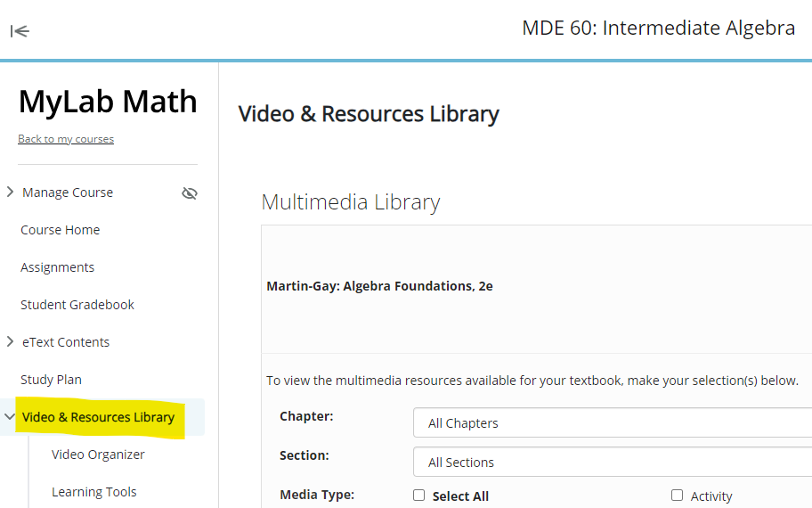Image resolution: width=812 pixels, height=508 pixels.
Task: Expand the Manage Course chevron
Action: pyautogui.click(x=10, y=192)
